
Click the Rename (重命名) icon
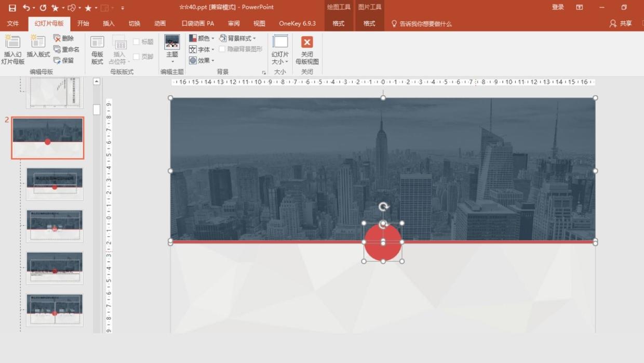click(66, 49)
